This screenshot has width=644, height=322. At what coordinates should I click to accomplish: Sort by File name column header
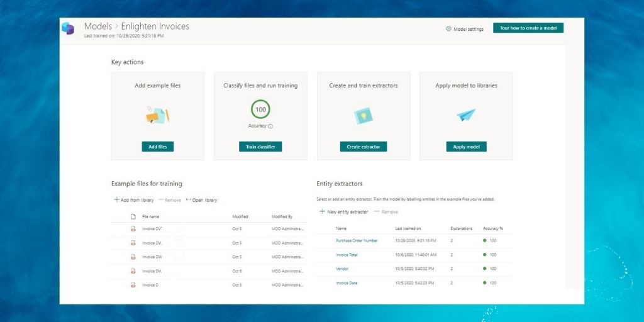pos(151,216)
